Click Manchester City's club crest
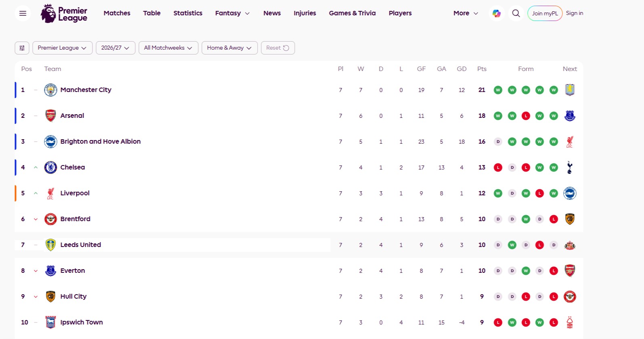Viewport: 644px width, 339px height. tap(50, 90)
